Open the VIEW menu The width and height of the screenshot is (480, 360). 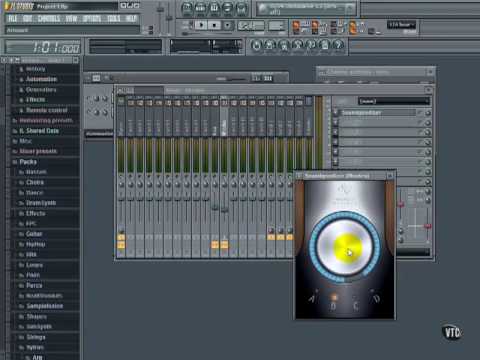[x=71, y=19]
